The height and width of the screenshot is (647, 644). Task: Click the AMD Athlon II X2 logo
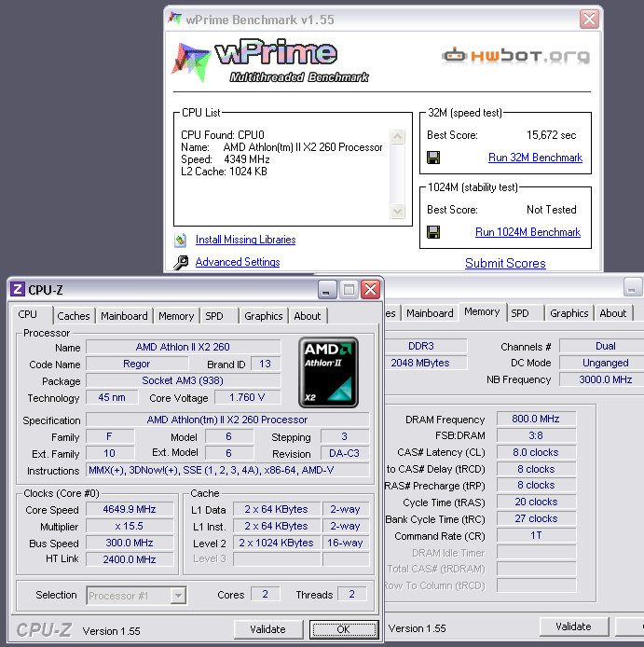[328, 372]
